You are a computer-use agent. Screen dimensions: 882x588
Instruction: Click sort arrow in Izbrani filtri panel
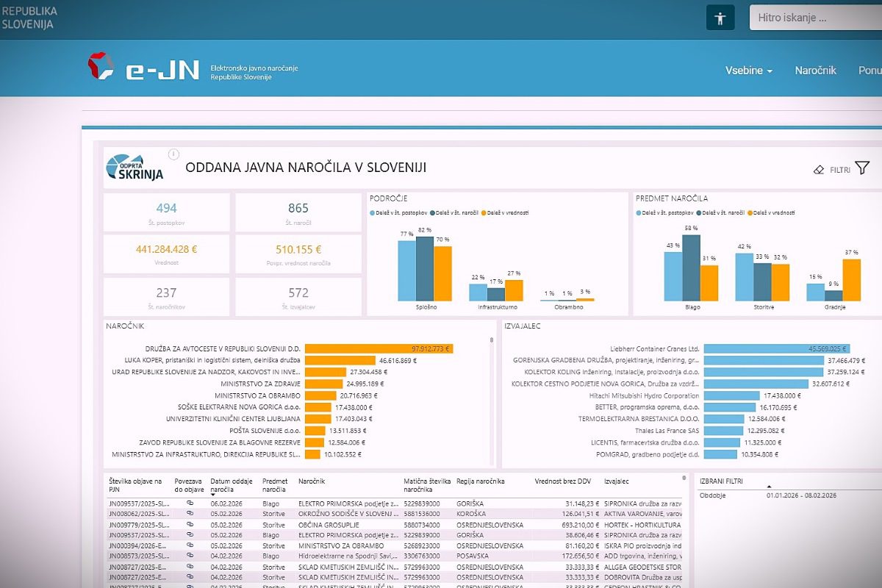click(x=770, y=487)
